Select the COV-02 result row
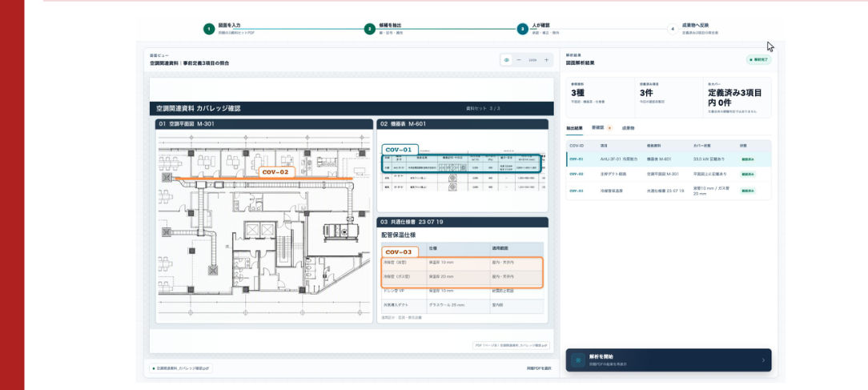Screen dimensions: 868x390 pyautogui.click(x=668, y=174)
